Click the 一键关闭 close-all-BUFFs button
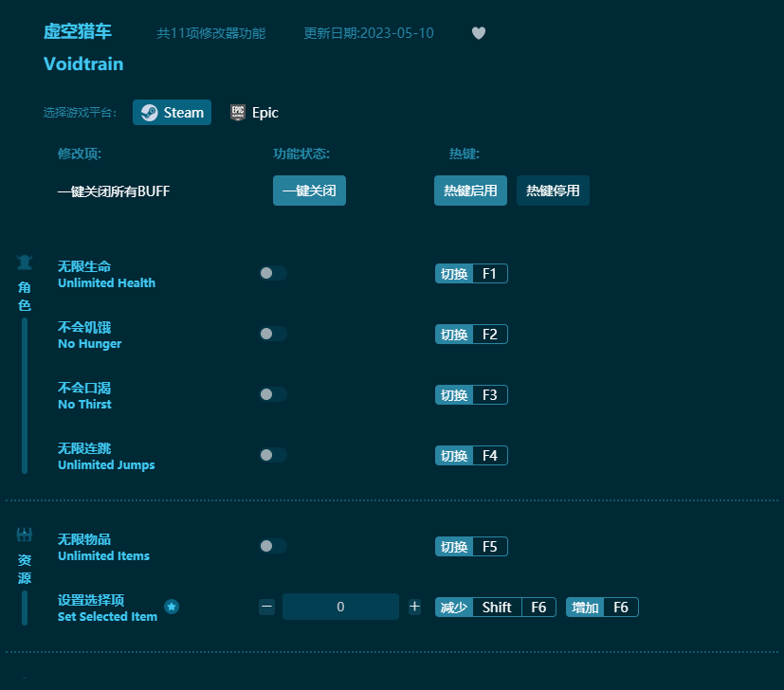784x690 pixels. 309,191
